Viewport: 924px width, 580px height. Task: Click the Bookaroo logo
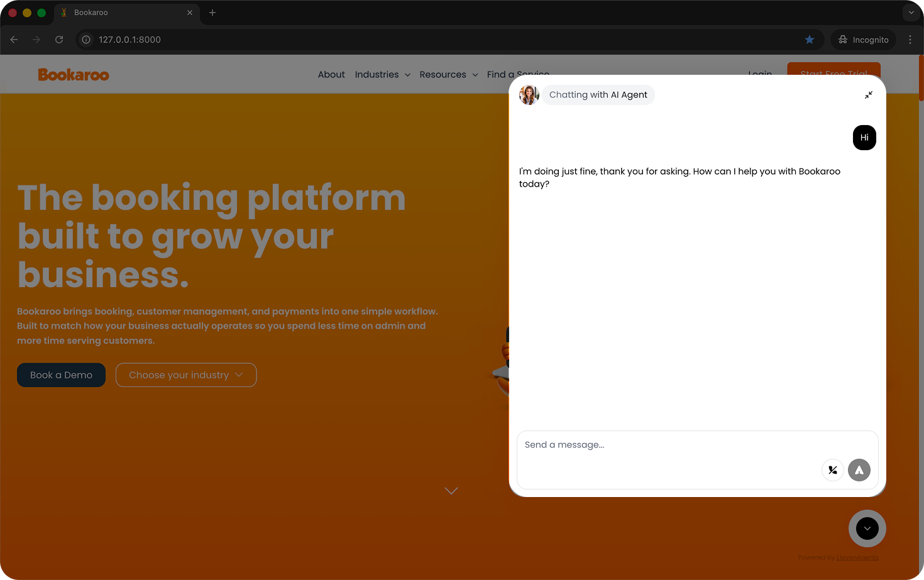tap(74, 74)
